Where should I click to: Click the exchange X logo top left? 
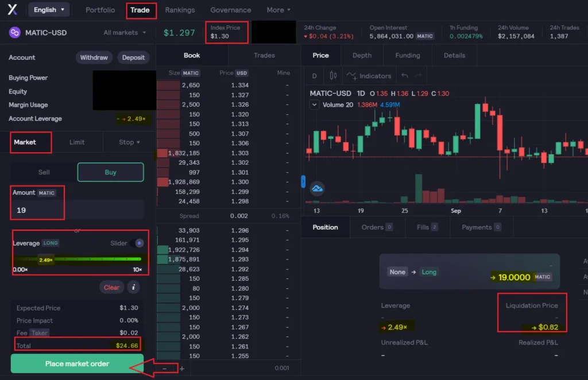[x=13, y=9]
